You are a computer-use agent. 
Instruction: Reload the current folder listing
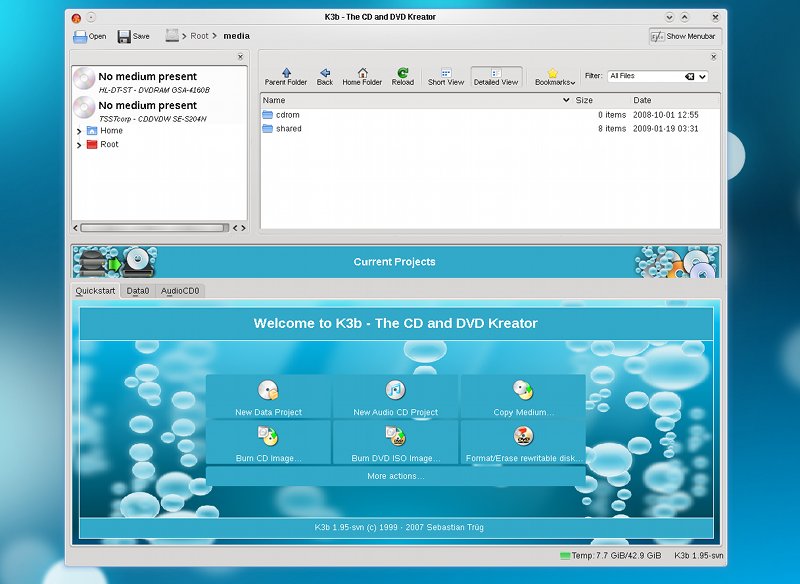point(403,77)
